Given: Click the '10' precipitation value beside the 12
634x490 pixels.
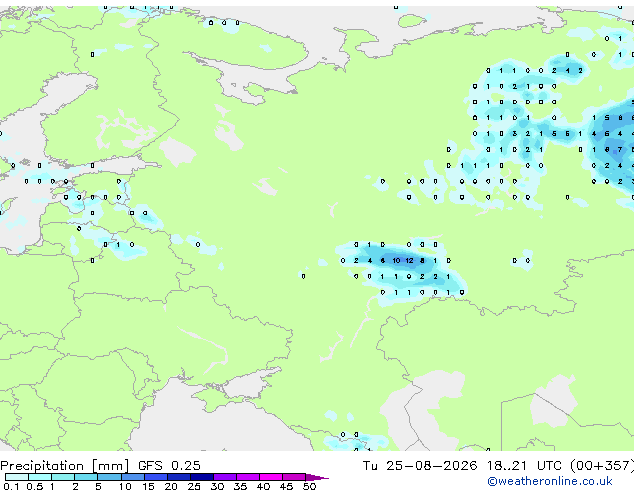Looking at the screenshot, I should [396, 261].
